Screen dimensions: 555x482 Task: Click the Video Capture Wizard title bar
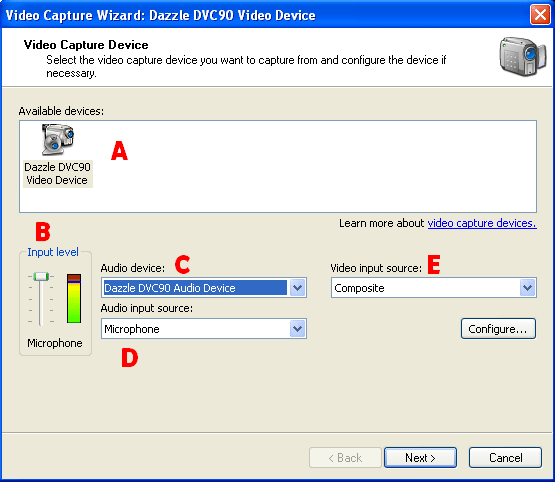pyautogui.click(x=265, y=15)
